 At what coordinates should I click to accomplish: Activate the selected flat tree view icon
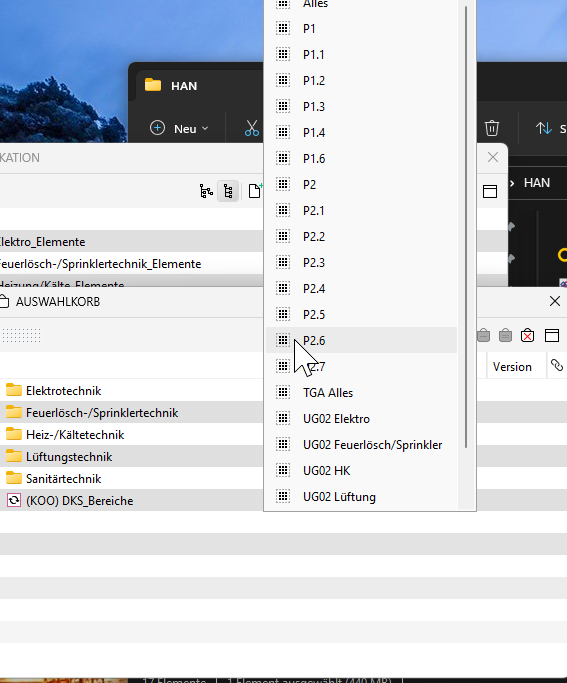pos(228,191)
